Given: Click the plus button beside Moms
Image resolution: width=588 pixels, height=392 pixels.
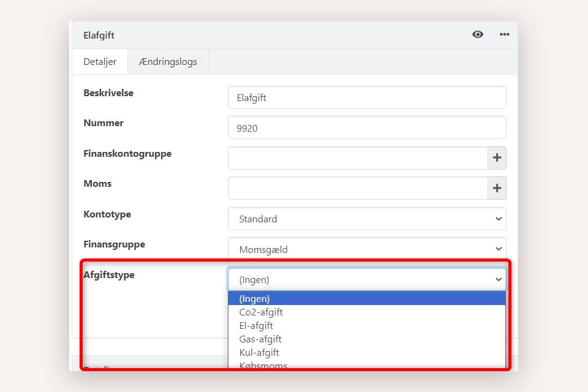Looking at the screenshot, I should pyautogui.click(x=497, y=189).
